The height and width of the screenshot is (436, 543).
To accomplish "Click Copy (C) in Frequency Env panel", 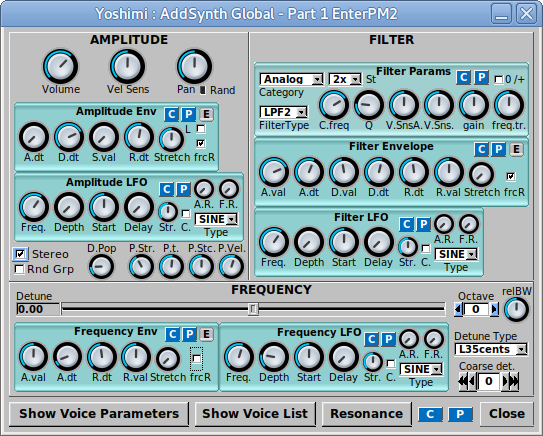I will click(172, 334).
